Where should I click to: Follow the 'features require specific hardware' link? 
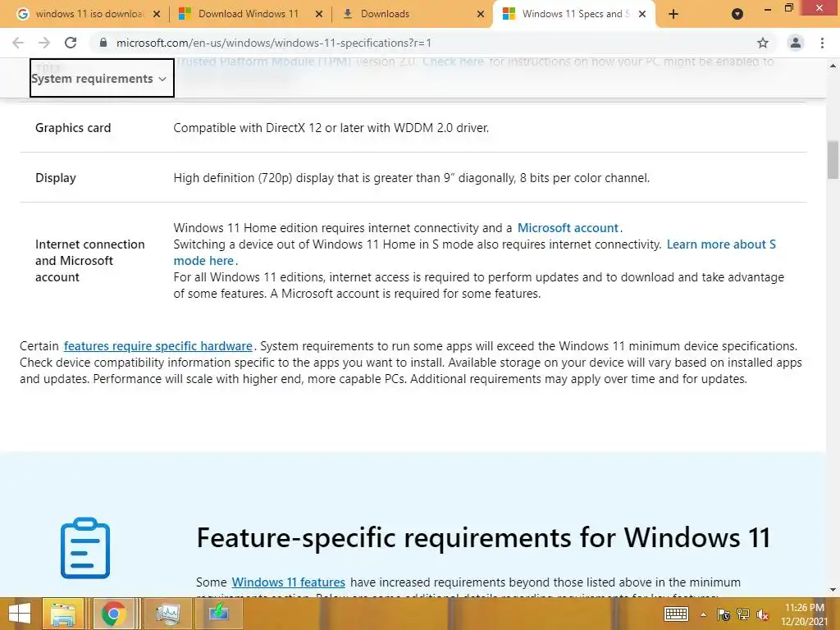pyautogui.click(x=158, y=346)
